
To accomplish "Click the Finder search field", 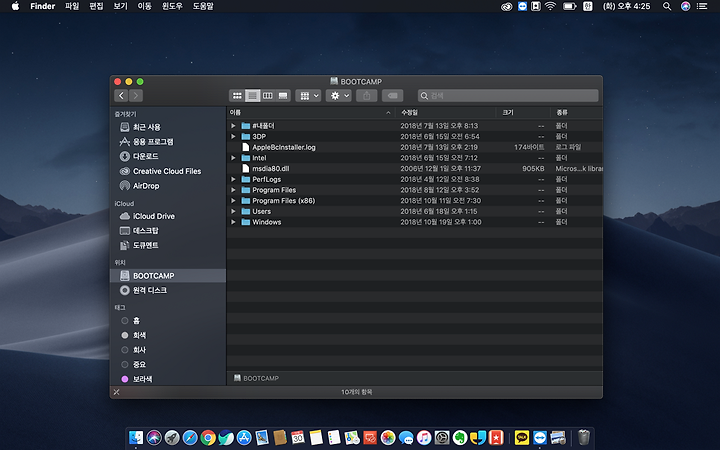I will point(508,96).
